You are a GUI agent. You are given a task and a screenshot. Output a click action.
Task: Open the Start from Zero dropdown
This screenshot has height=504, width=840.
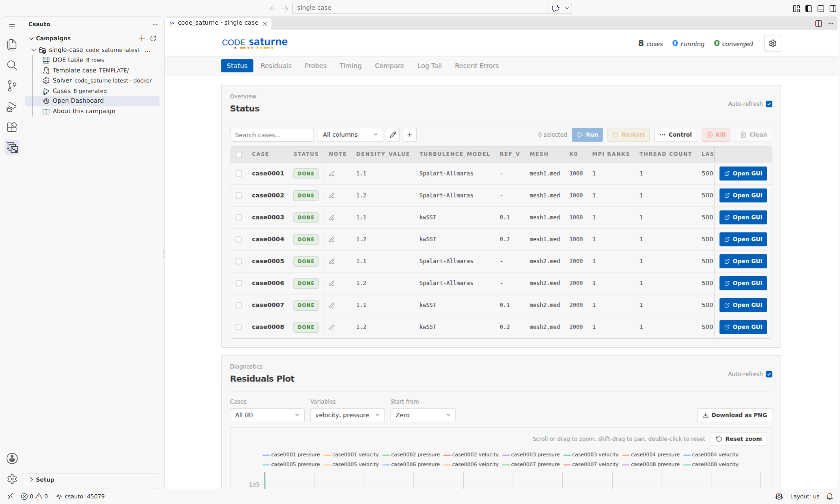tap(423, 415)
